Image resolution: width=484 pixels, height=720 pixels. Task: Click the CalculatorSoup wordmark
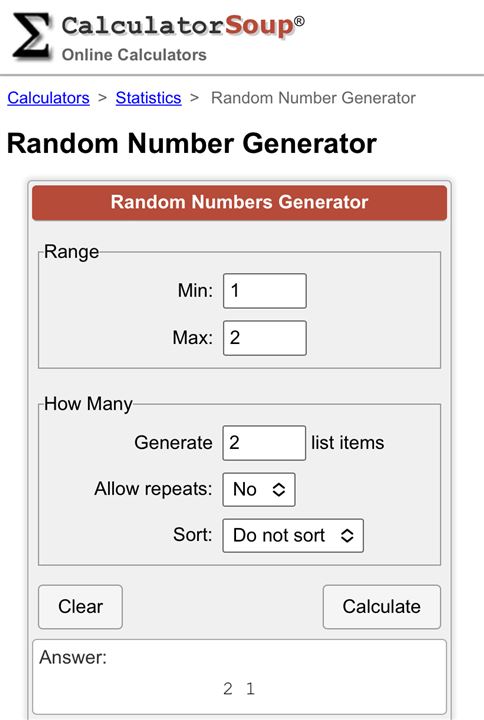(x=183, y=26)
